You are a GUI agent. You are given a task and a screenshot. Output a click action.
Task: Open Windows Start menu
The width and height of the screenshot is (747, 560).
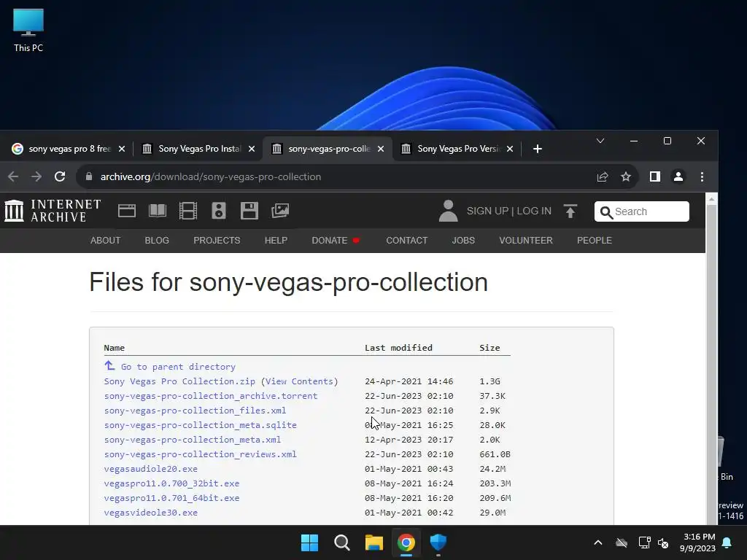[309, 542]
